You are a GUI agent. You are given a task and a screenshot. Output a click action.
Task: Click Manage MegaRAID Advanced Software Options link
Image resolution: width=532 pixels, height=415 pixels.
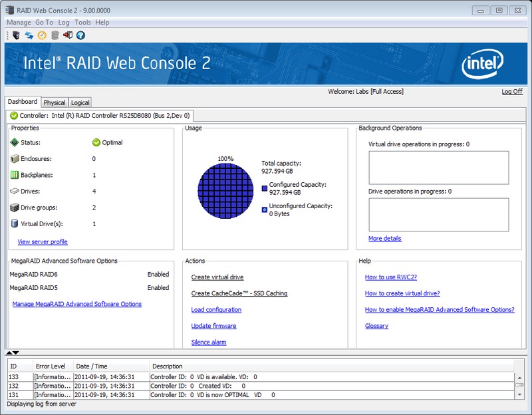click(77, 304)
